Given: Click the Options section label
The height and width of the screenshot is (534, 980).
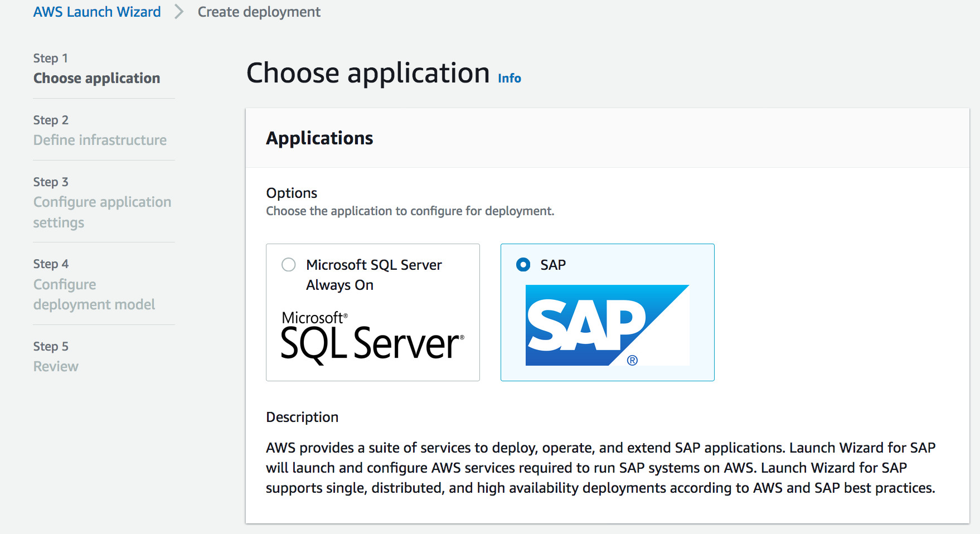Looking at the screenshot, I should coord(292,193).
